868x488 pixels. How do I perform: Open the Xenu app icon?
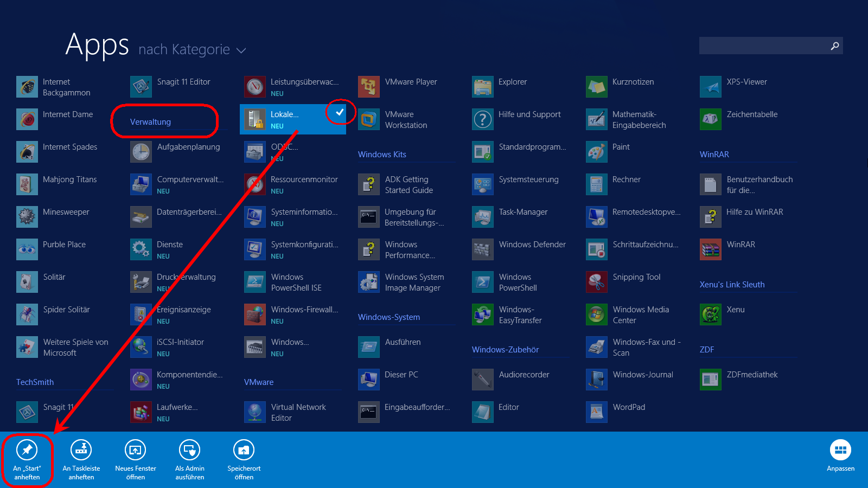711,314
